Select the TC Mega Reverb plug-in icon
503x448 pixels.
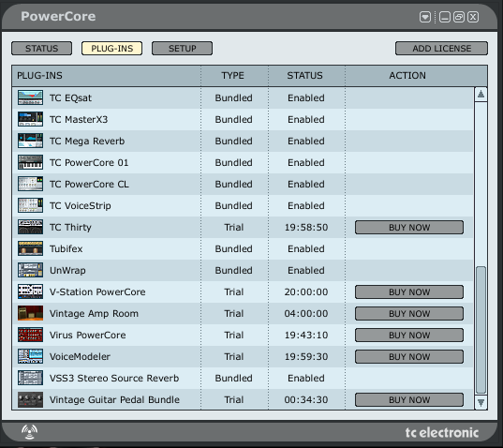point(30,141)
